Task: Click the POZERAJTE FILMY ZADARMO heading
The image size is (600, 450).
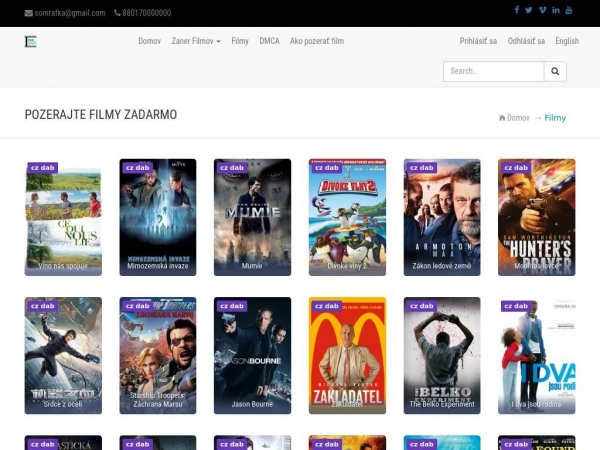Action: point(101,114)
